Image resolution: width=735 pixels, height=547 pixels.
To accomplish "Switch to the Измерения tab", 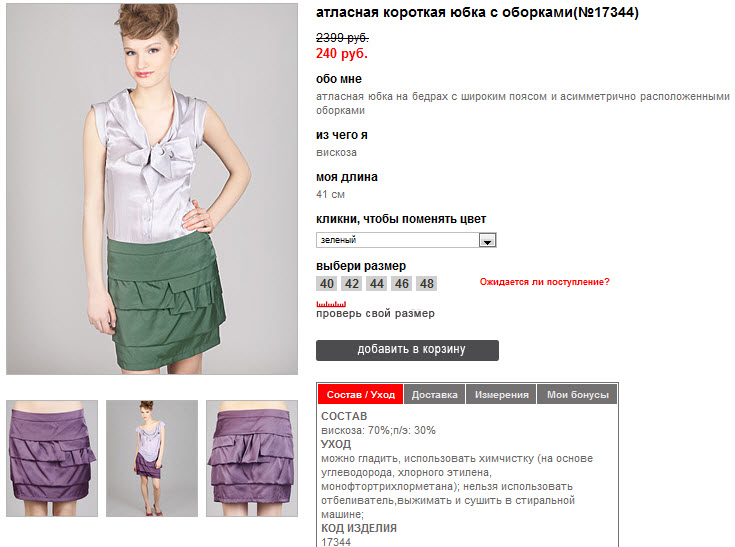I will [x=502, y=395].
